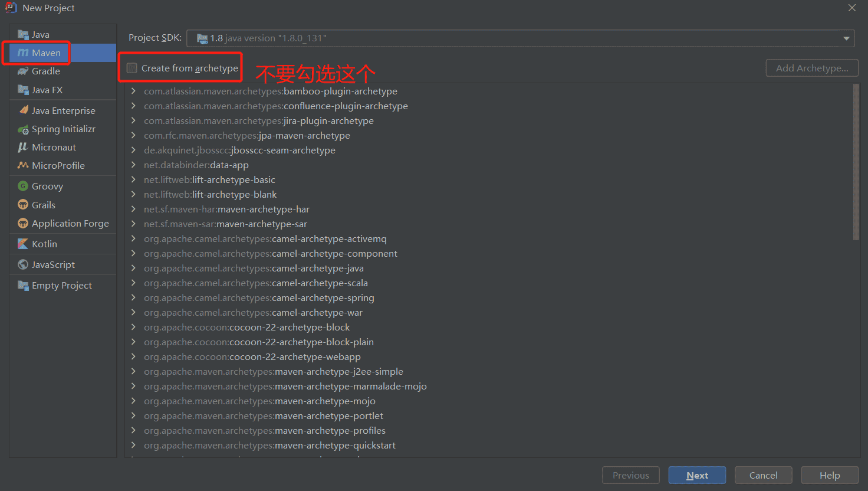Select camel-archetype-spring row
The width and height of the screenshot is (868, 491).
[x=489, y=297]
